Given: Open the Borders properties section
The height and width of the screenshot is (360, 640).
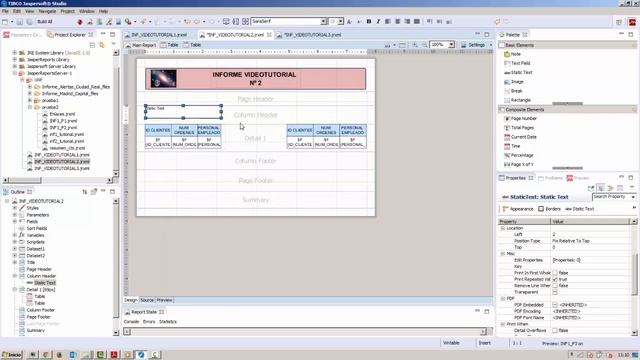Looking at the screenshot, I should tap(549, 209).
